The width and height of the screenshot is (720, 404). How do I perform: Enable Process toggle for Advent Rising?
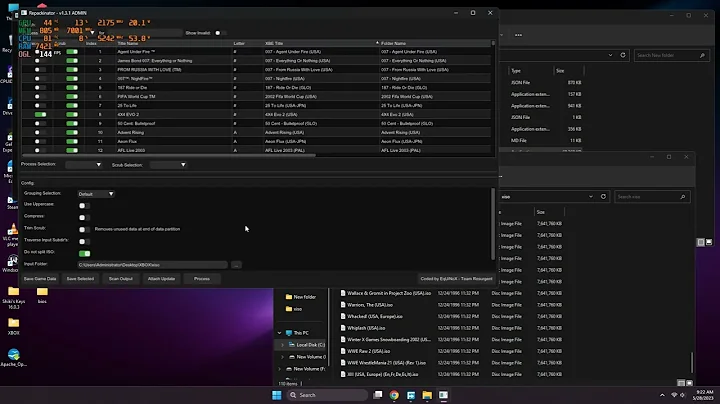pyautogui.click(x=40, y=132)
